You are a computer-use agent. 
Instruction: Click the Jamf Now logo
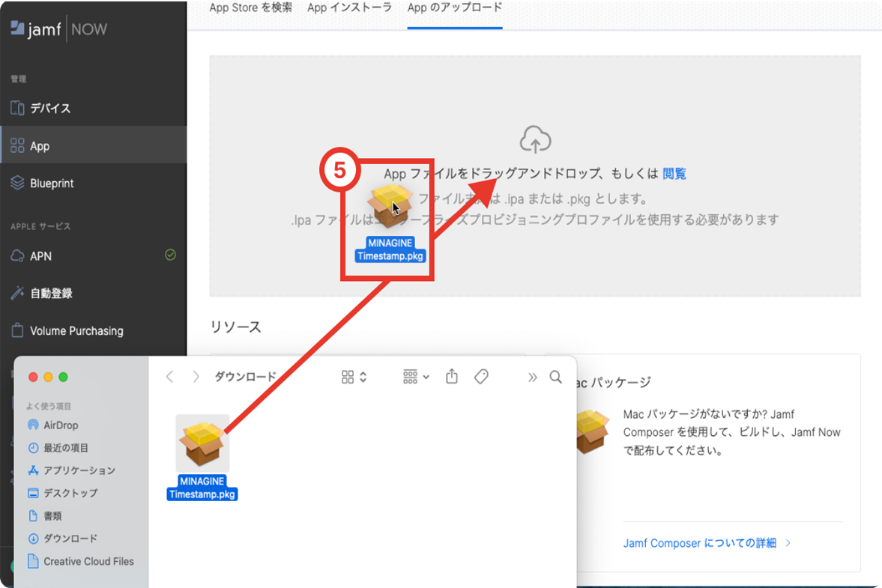click(58, 28)
